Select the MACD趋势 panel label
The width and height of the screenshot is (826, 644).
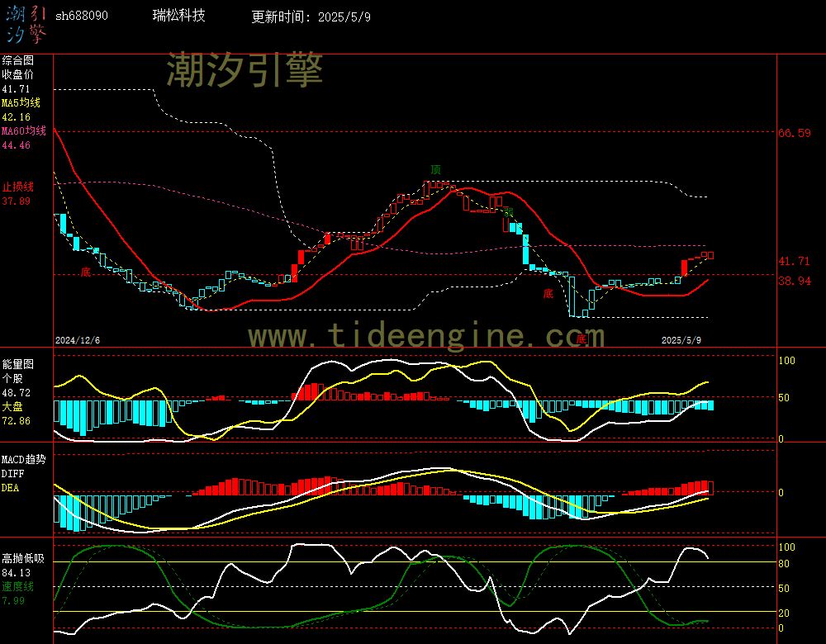pyautogui.click(x=24, y=460)
